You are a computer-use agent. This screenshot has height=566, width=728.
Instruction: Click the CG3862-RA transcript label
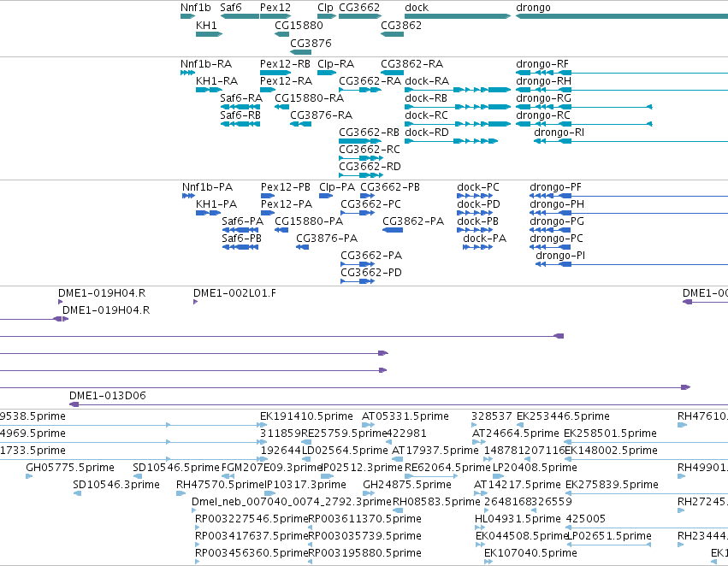tap(411, 63)
